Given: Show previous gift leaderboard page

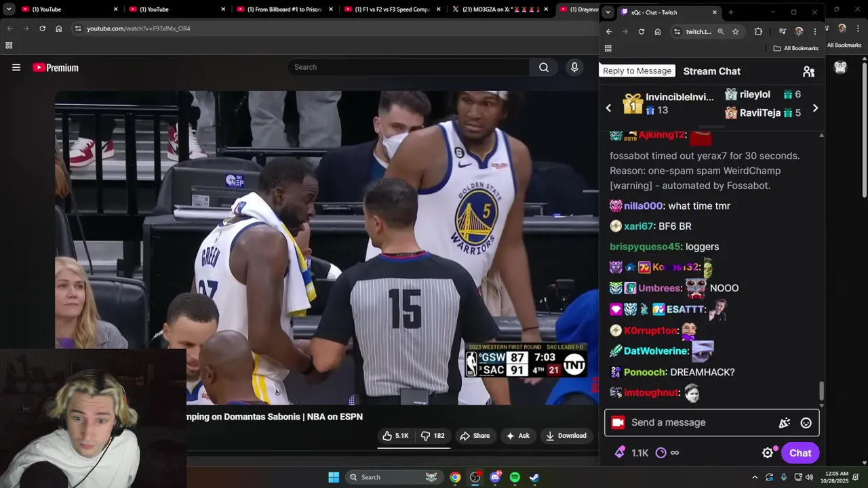Looking at the screenshot, I should [x=608, y=108].
